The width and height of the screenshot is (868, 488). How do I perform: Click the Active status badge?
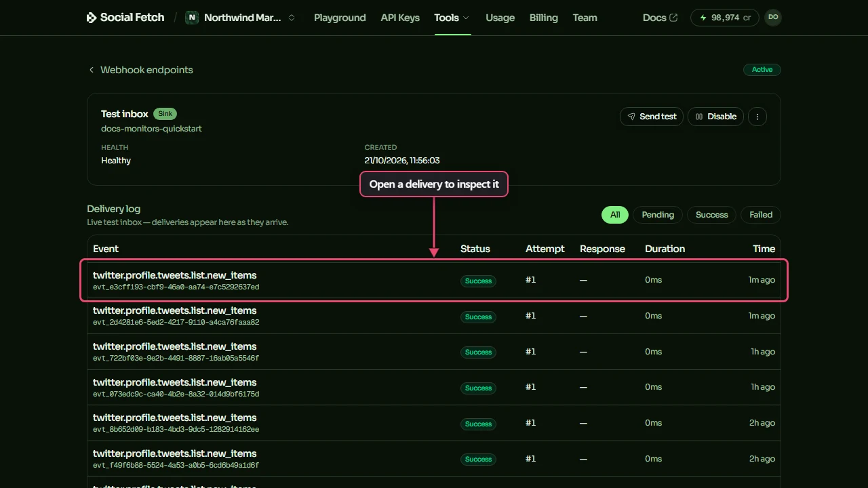point(762,69)
